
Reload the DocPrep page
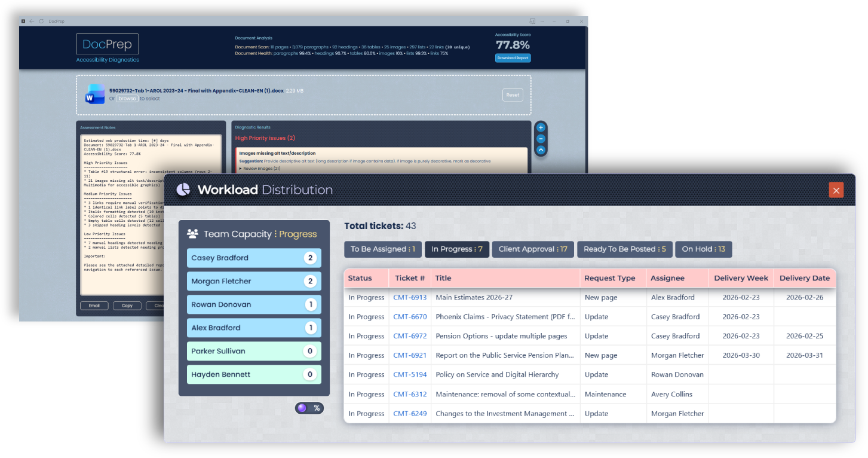pyautogui.click(x=41, y=21)
